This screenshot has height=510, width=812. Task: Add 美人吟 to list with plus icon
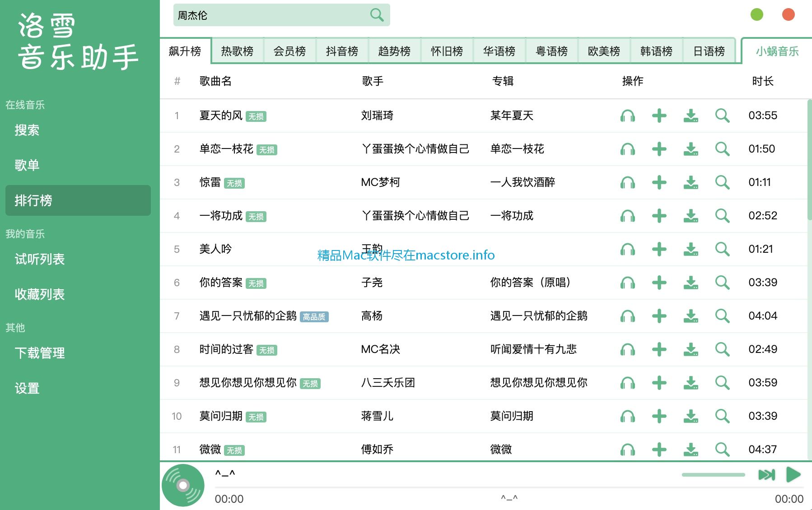click(x=659, y=249)
